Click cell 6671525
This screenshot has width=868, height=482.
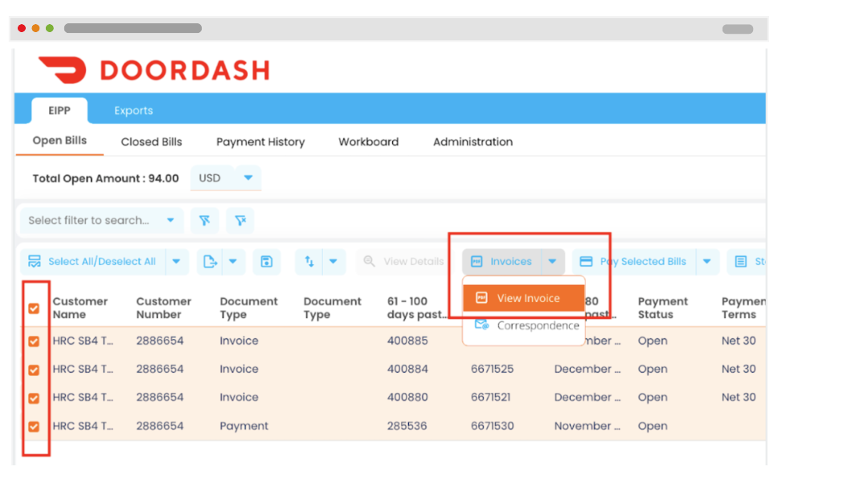point(492,369)
